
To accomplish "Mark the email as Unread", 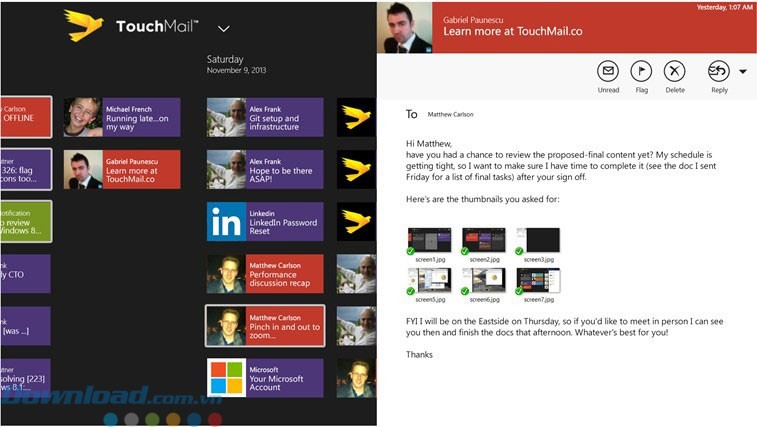I will point(608,71).
